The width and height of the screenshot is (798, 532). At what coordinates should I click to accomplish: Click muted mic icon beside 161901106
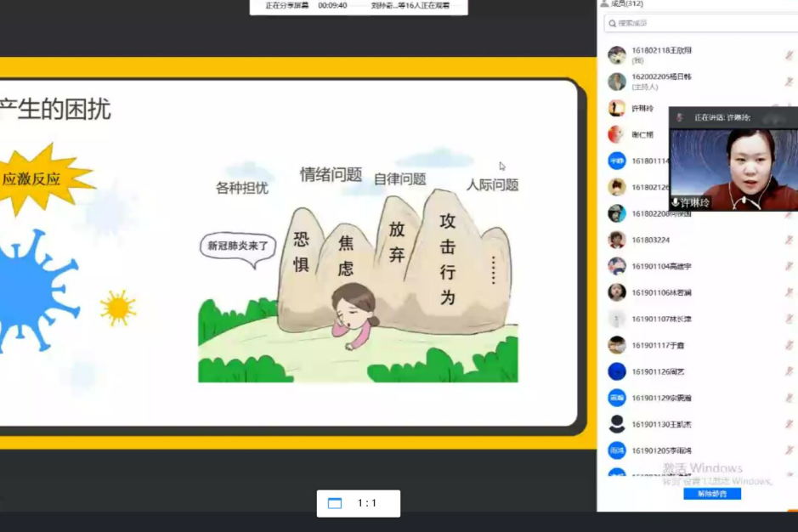coord(789,292)
